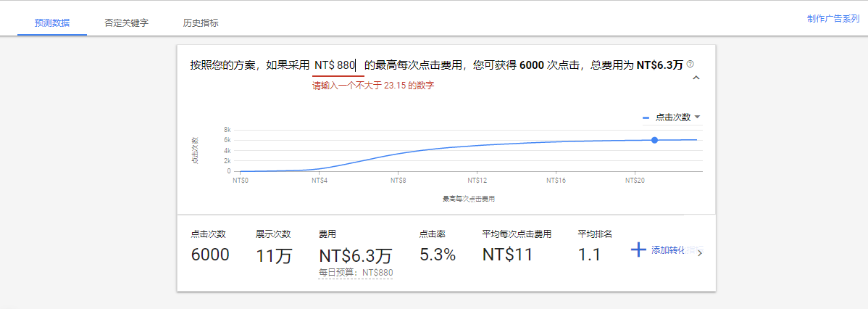Click the 展示次数 metric label

click(x=273, y=234)
